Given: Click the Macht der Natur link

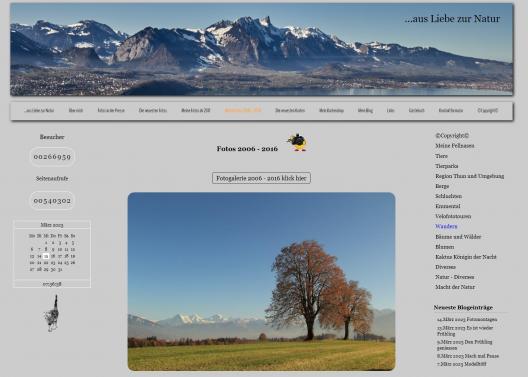Looking at the screenshot, I should [455, 287].
